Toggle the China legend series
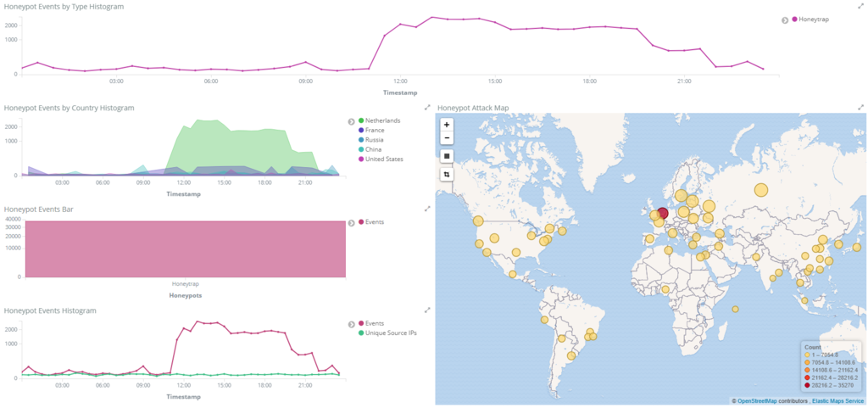The height and width of the screenshot is (408, 868). [370, 149]
